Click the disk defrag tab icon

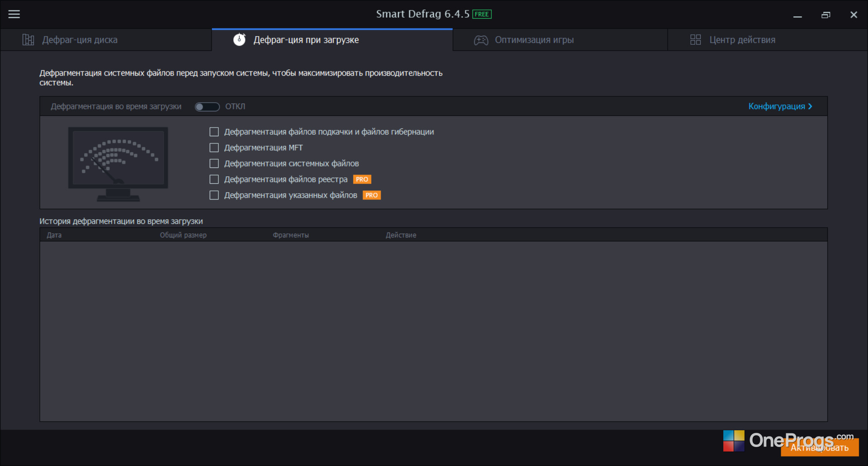point(28,40)
